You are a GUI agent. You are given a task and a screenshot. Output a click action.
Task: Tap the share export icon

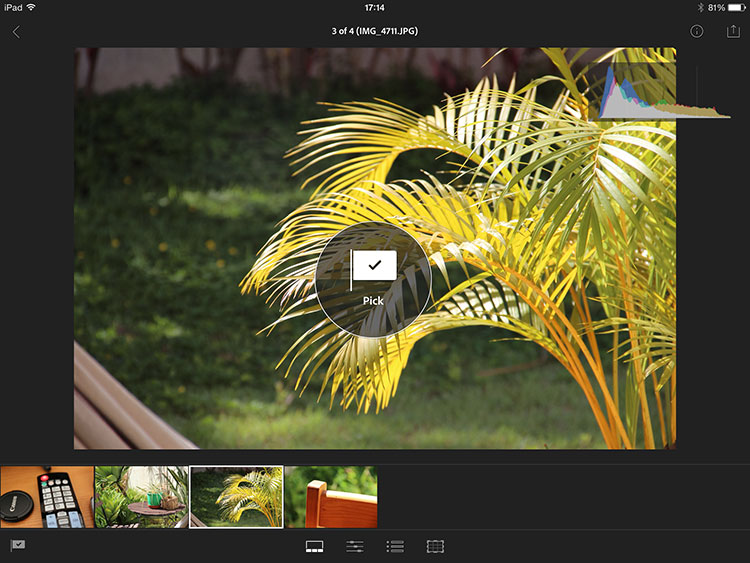coord(733,32)
